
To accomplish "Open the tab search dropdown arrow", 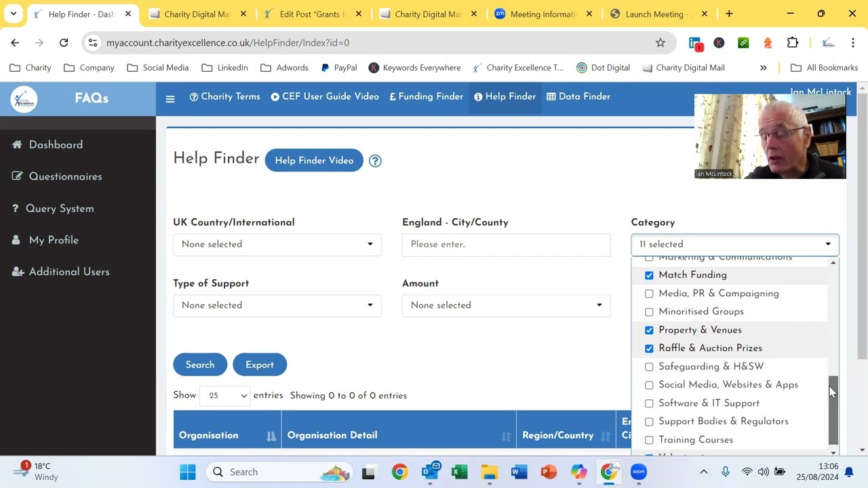I will click(13, 14).
